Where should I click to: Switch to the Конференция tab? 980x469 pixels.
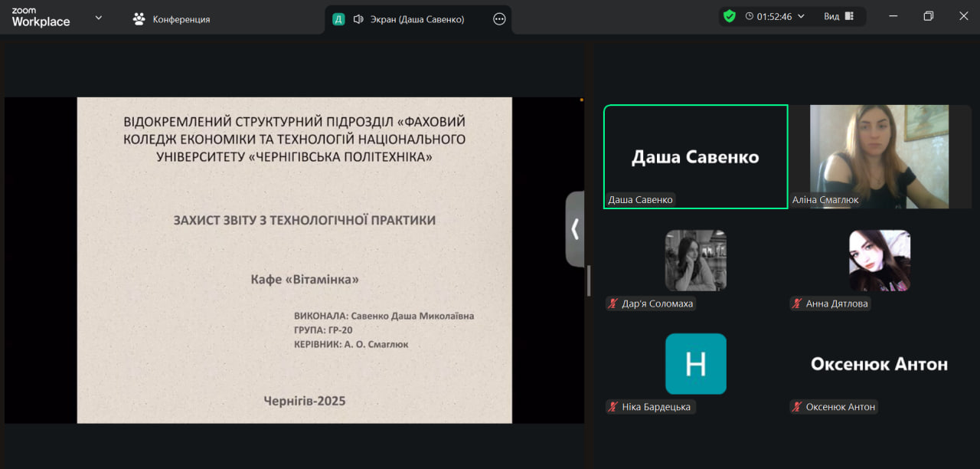click(171, 19)
